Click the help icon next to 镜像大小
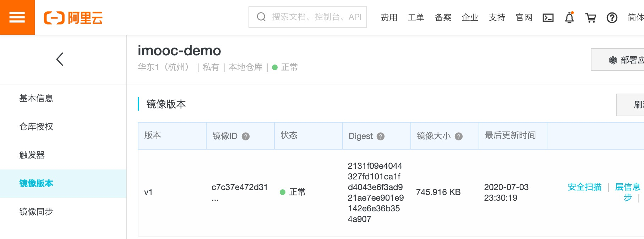Screen dimensions: 644x239 pyautogui.click(x=459, y=136)
